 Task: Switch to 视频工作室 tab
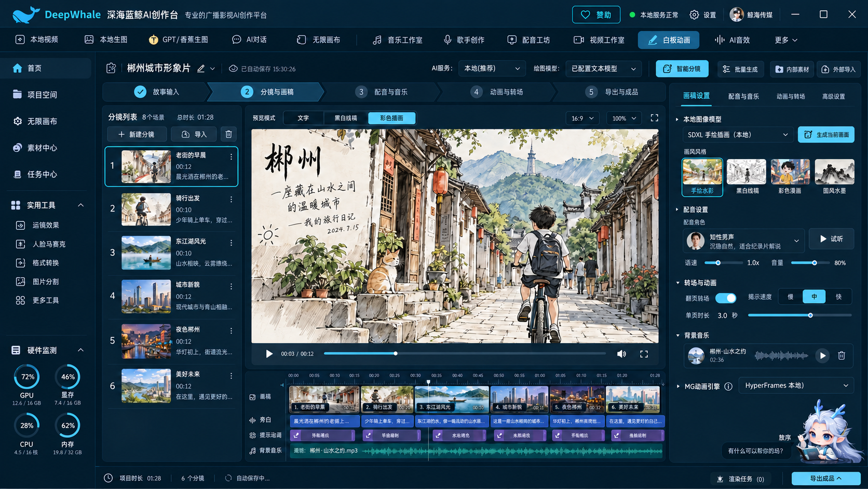599,40
